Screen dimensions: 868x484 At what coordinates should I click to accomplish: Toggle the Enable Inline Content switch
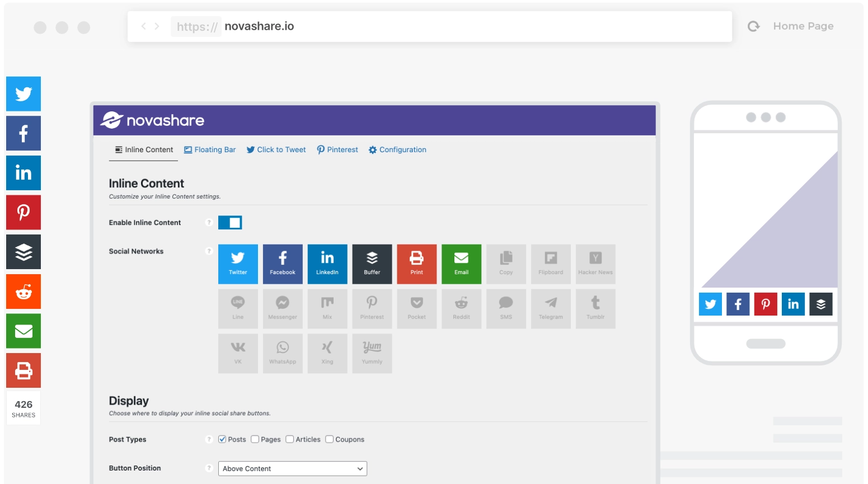pos(230,223)
